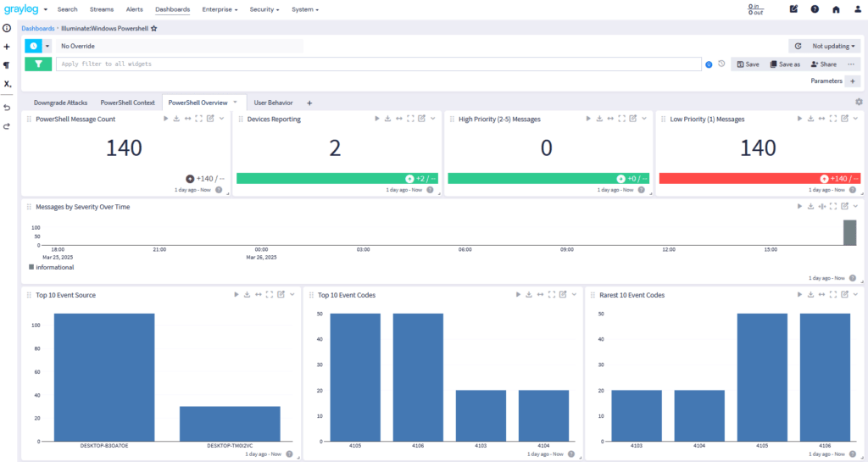Download the PowerShell Message Count widget data
The image size is (868, 462).
click(176, 120)
